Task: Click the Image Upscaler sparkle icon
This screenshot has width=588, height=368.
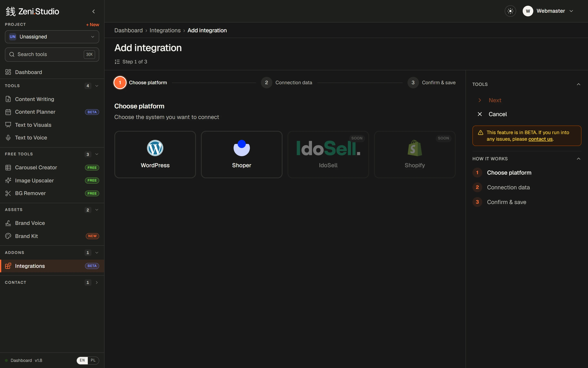Action: (8, 180)
